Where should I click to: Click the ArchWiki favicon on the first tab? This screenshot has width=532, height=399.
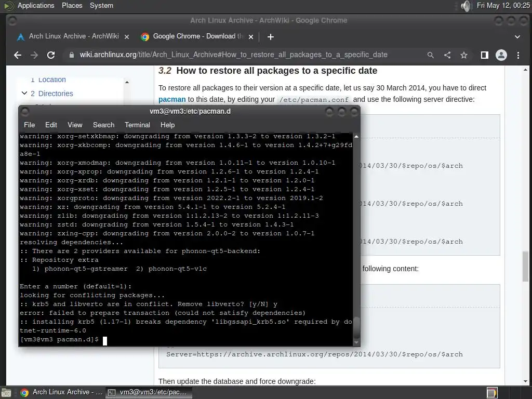coord(21,37)
